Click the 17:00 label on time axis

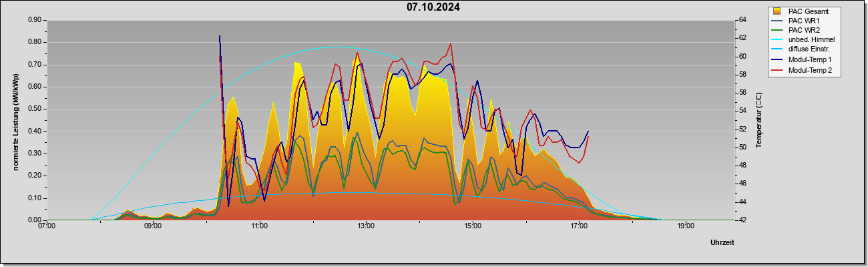(x=580, y=226)
